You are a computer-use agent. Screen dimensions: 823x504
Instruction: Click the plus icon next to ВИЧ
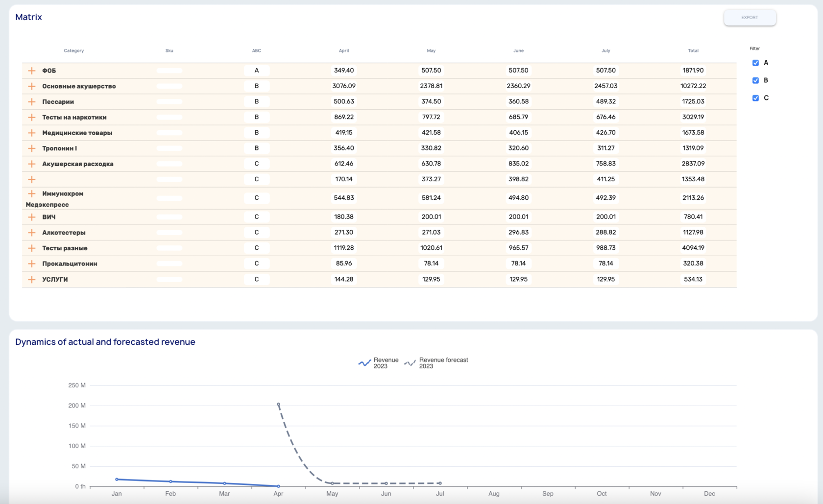click(x=32, y=217)
